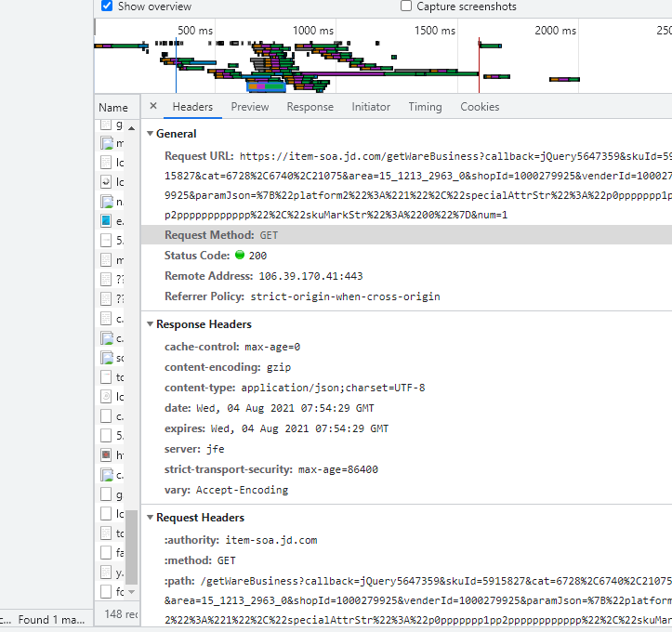Click the 'expires:' response header row
Screen dimensions: 672x632
[276, 428]
